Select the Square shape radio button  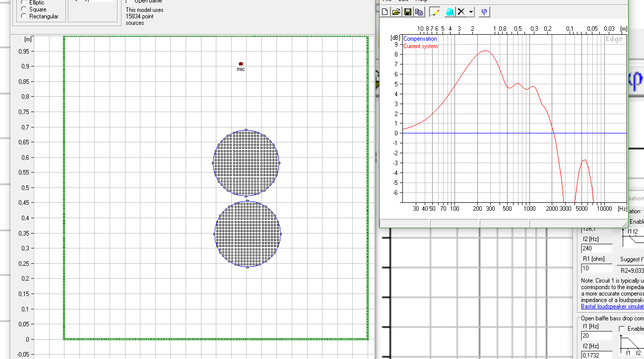pos(24,9)
